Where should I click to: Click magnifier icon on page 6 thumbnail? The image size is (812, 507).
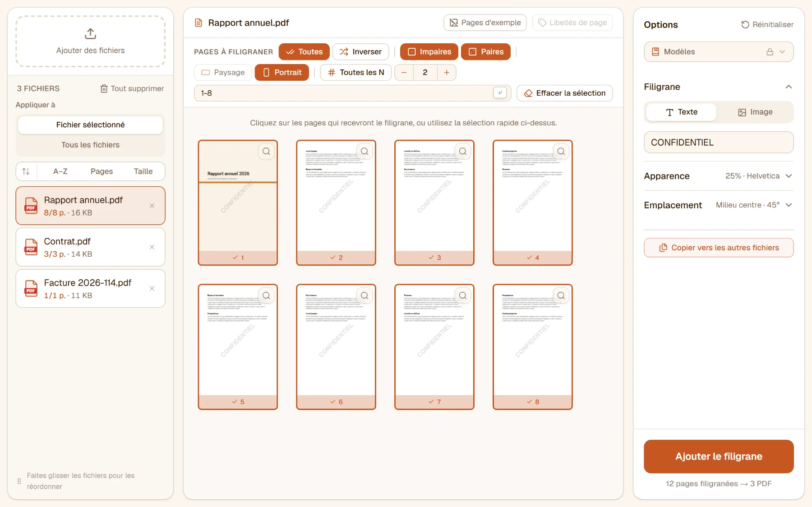coord(365,295)
